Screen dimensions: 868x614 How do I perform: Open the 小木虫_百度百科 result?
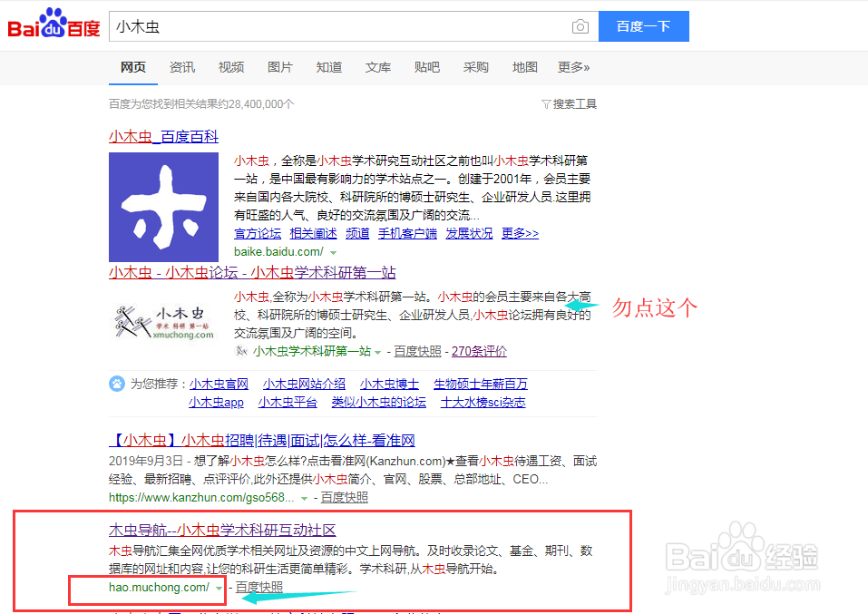point(164,136)
